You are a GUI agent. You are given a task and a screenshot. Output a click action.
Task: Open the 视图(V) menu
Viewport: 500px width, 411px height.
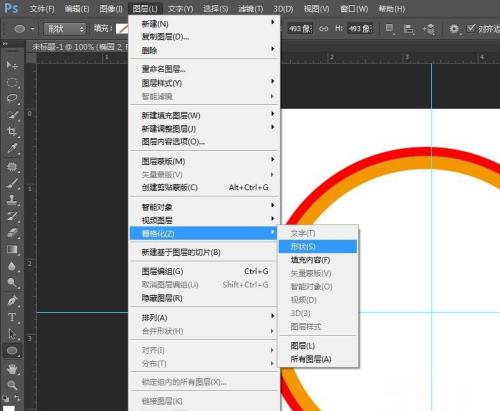tap(316, 9)
